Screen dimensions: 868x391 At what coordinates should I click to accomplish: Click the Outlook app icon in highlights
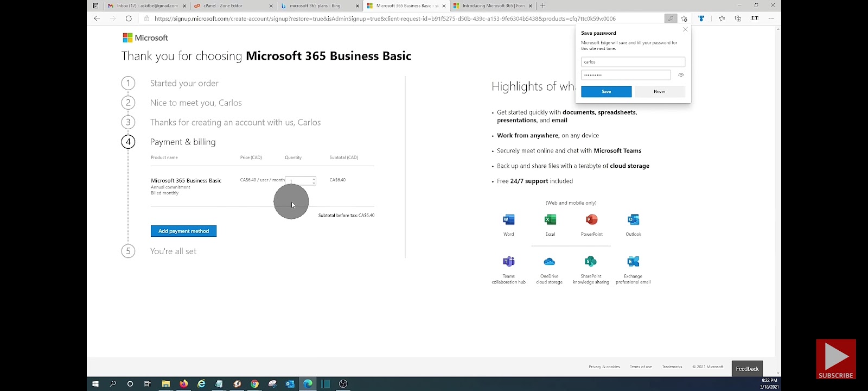click(x=633, y=219)
